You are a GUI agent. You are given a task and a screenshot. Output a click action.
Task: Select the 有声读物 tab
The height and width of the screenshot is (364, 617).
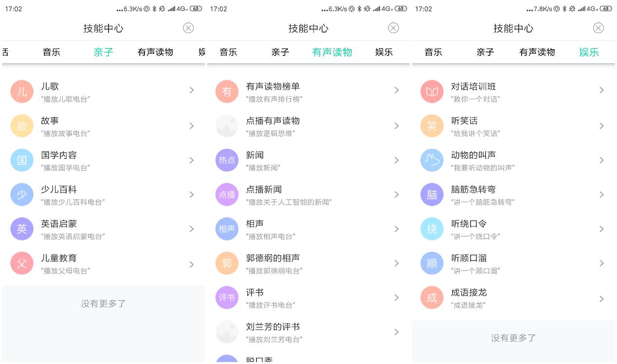tap(332, 52)
